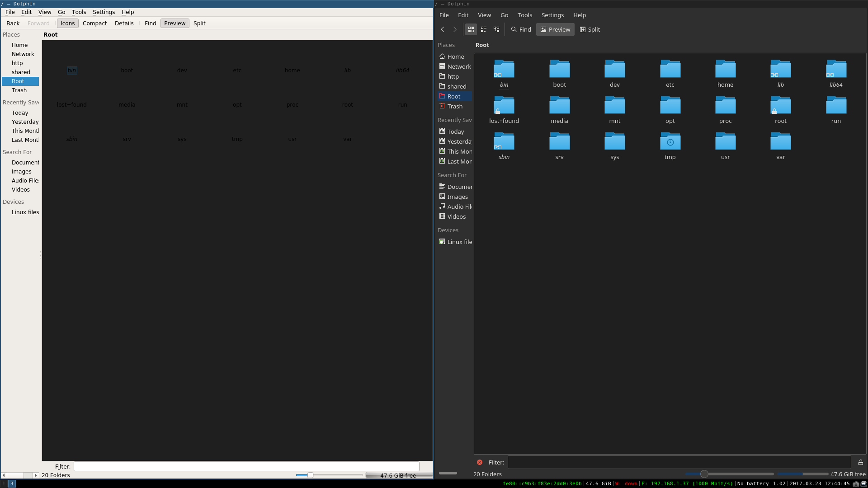The width and height of the screenshot is (868, 488).
Task: Select the mnt folder icon in right window
Action: [615, 105]
